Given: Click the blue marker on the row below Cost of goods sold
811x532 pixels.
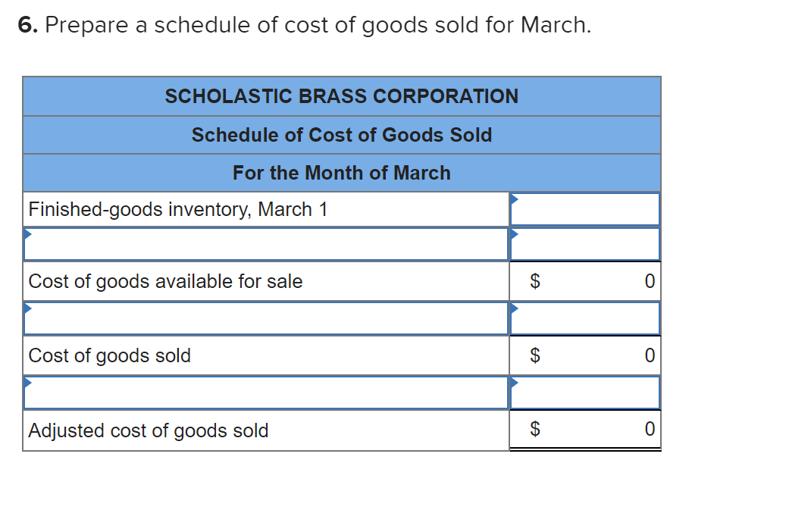Looking at the screenshot, I should pos(29,381).
